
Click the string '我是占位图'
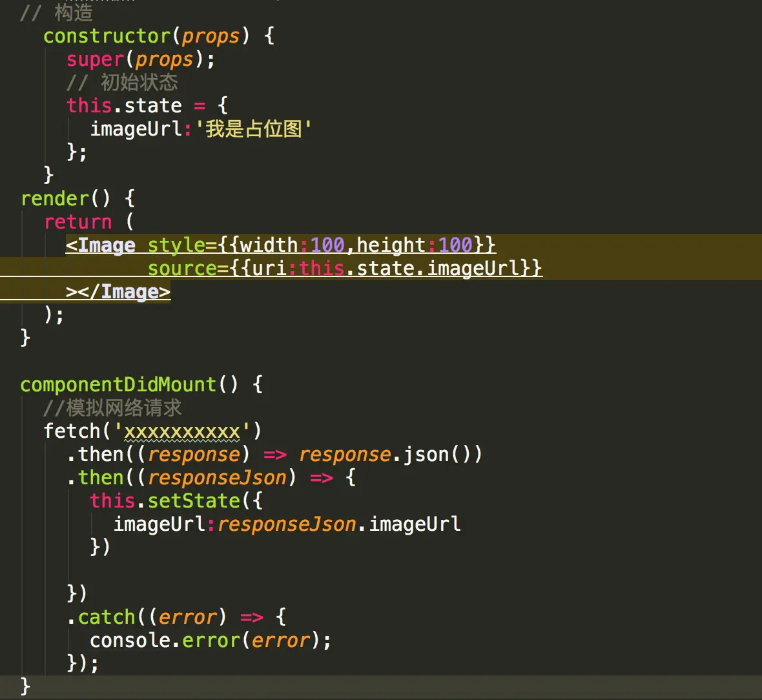tap(253, 129)
